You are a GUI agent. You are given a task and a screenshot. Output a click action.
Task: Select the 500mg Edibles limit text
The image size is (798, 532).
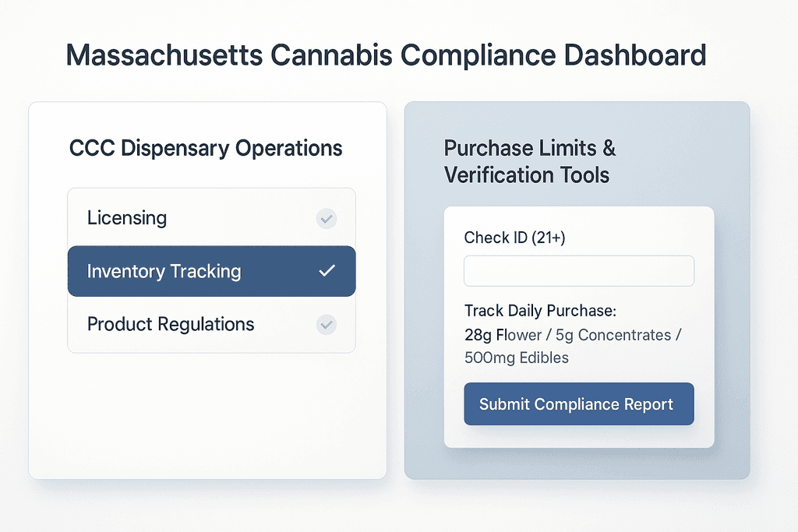(516, 358)
